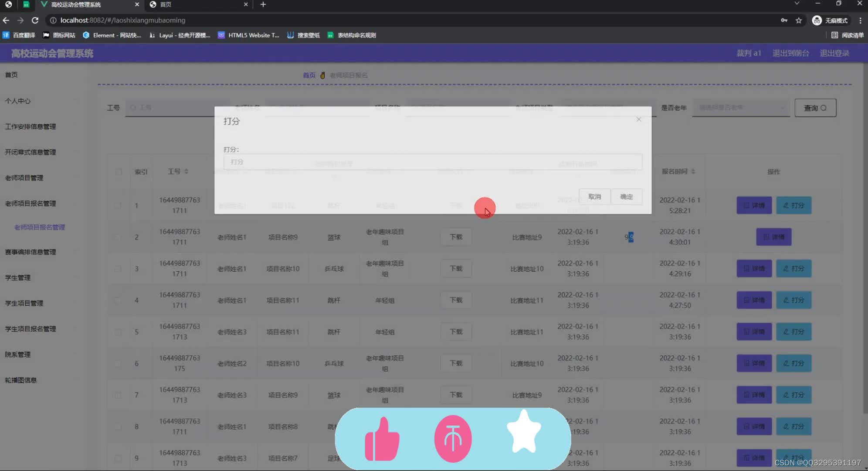Click the white star favorite icon
This screenshot has width=868, height=471.
524,432
